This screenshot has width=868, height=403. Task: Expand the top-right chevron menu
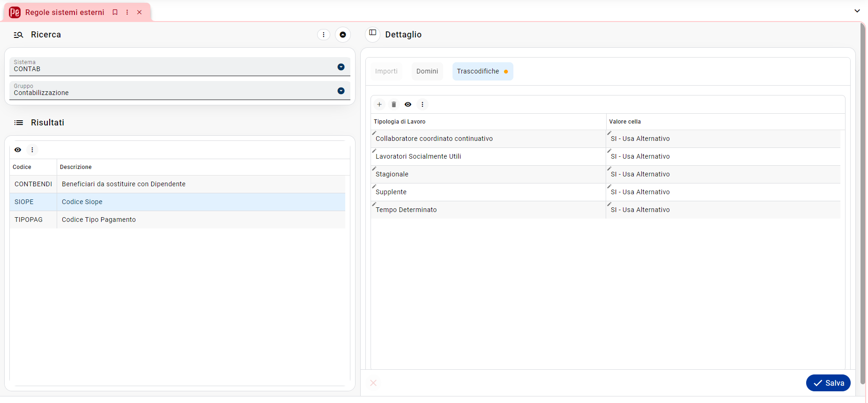pos(857,11)
